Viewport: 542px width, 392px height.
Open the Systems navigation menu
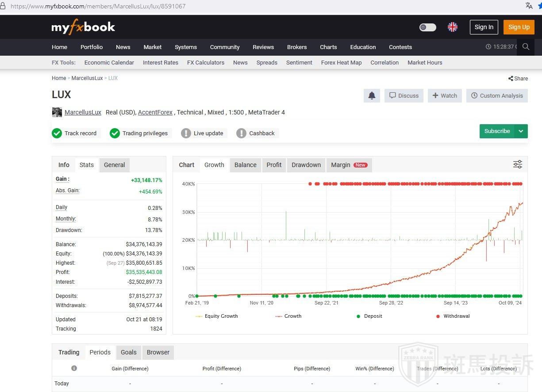pyautogui.click(x=185, y=47)
